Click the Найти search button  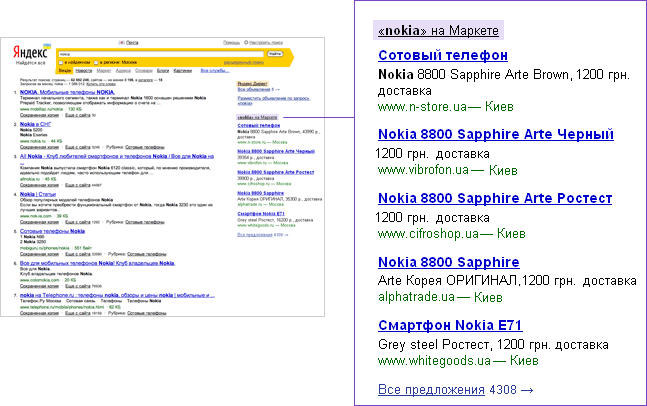275,54
